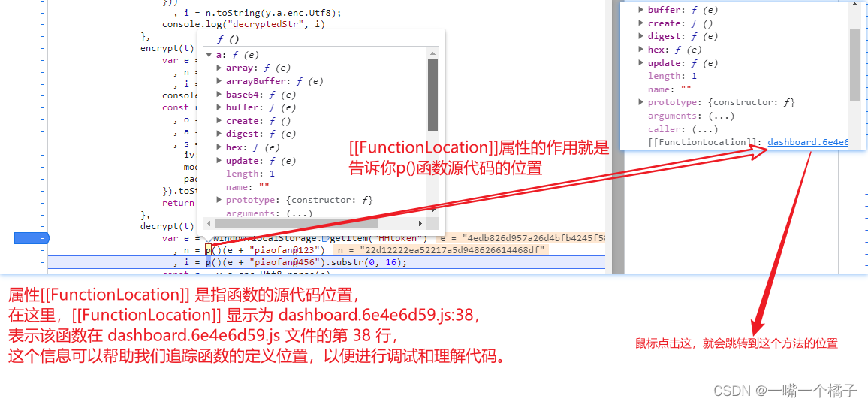Click inline value n = "22d12222ea52217a5d948626614468df"

coord(441,250)
